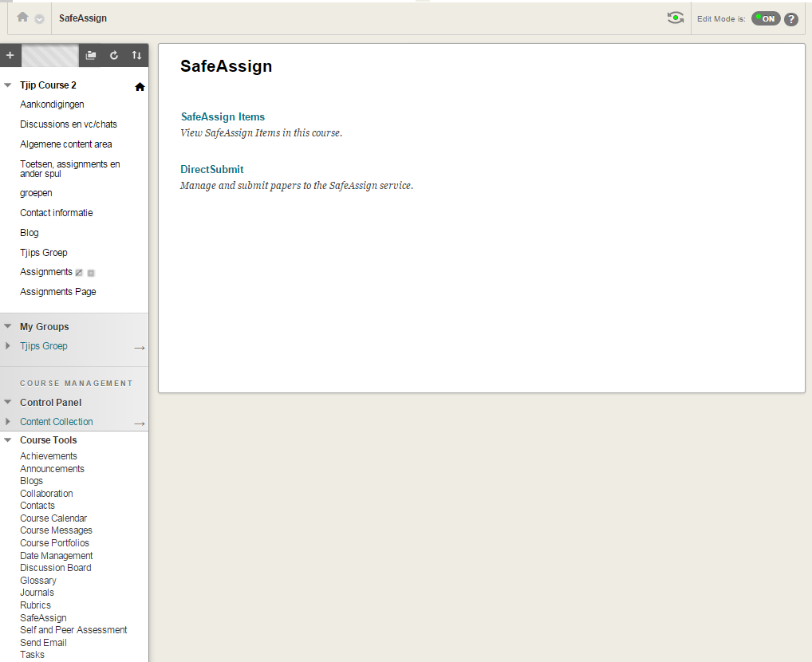Click the student preview eye icon
Image resolution: width=812 pixels, height=662 pixels.
click(x=676, y=18)
